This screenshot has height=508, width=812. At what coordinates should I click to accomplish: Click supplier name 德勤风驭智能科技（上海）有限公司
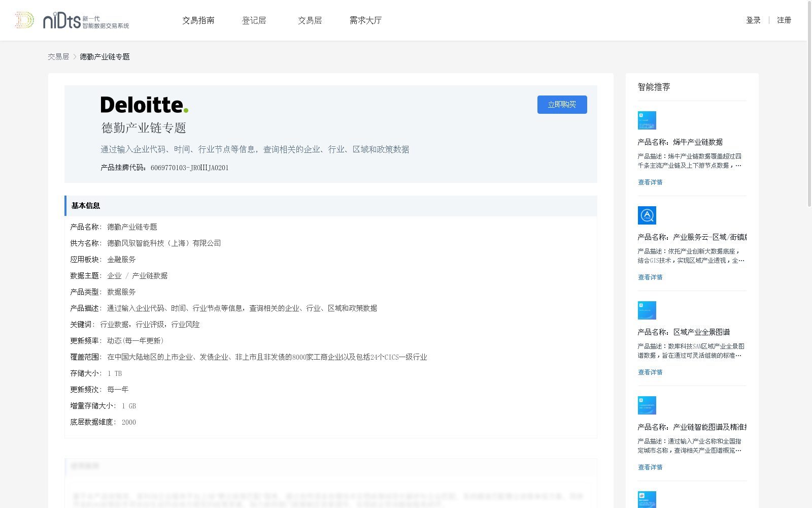pyautogui.click(x=164, y=243)
